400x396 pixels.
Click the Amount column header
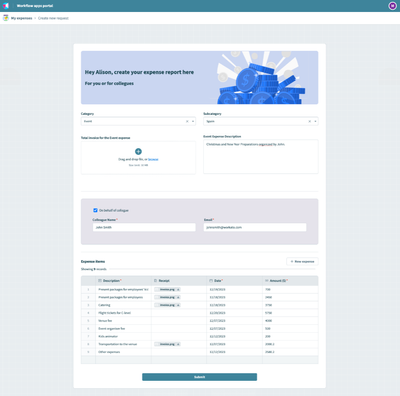pyautogui.click(x=290, y=281)
